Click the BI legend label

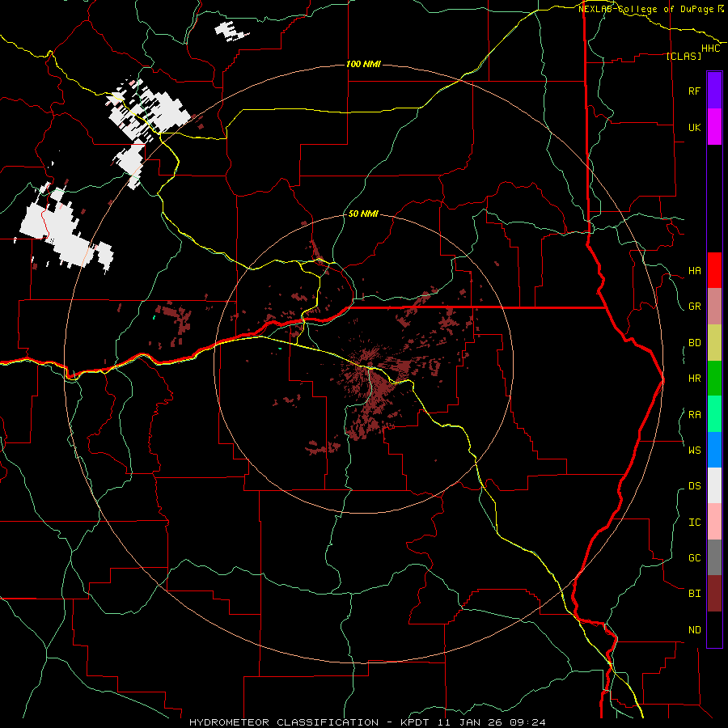[x=694, y=594]
